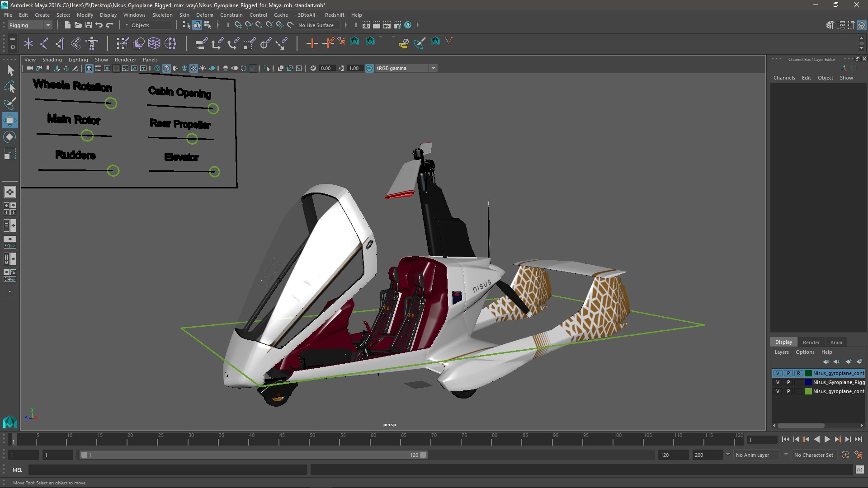Click the end frame input field

tap(700, 455)
